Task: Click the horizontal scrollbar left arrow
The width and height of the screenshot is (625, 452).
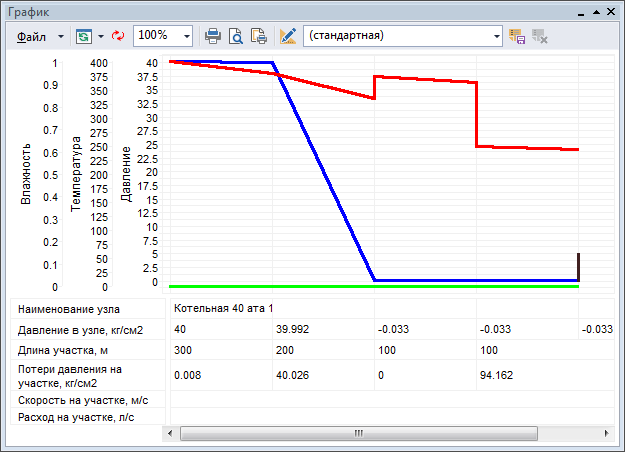Action: [x=169, y=434]
